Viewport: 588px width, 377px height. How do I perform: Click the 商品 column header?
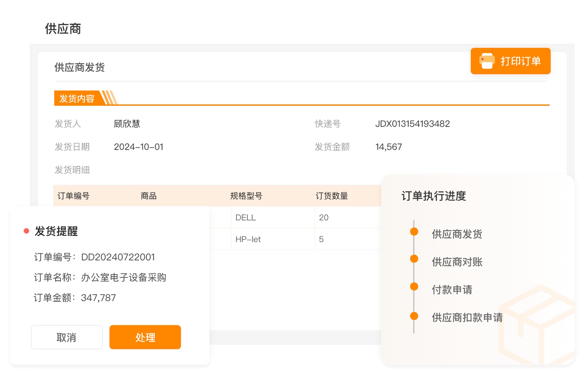(149, 196)
